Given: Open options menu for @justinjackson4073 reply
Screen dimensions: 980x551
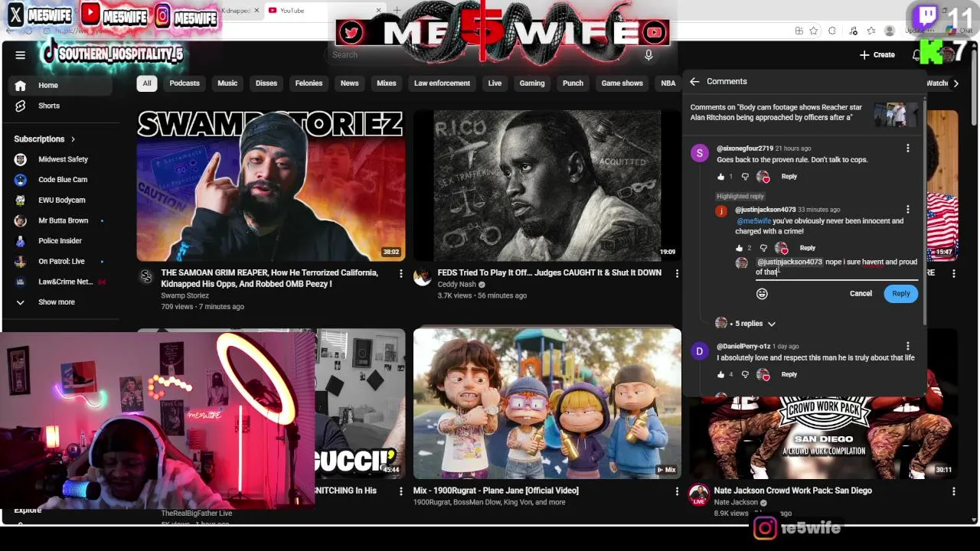Looking at the screenshot, I should click(x=907, y=210).
